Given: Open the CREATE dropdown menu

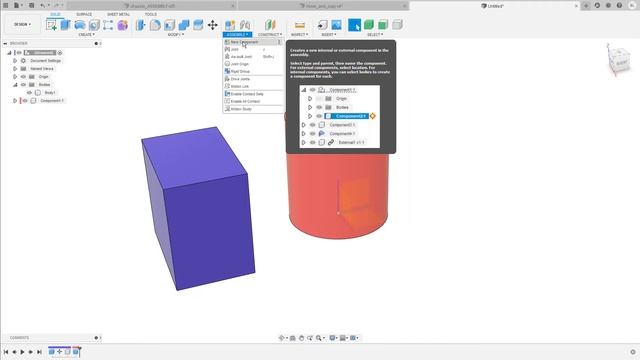Looking at the screenshot, I should click(86, 35).
